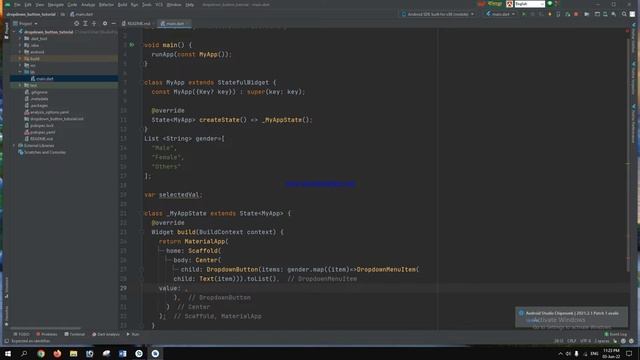Expand the .dart_tool folder
Image resolution: width=640 pixels, height=360 pixels.
(20, 39)
